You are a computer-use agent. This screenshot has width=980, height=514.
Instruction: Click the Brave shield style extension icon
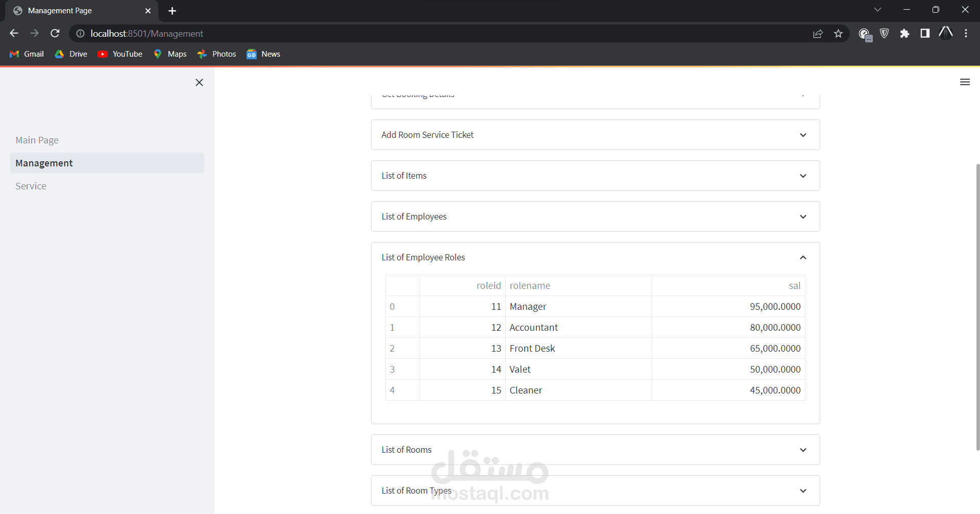coord(885,34)
